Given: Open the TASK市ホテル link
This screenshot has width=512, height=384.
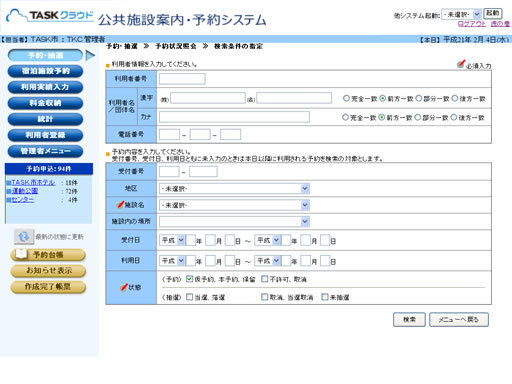Looking at the screenshot, I should coord(33,182).
